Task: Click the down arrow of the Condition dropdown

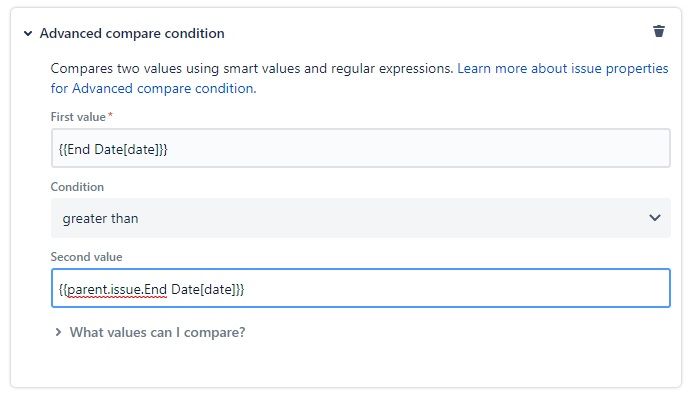Action: point(655,218)
